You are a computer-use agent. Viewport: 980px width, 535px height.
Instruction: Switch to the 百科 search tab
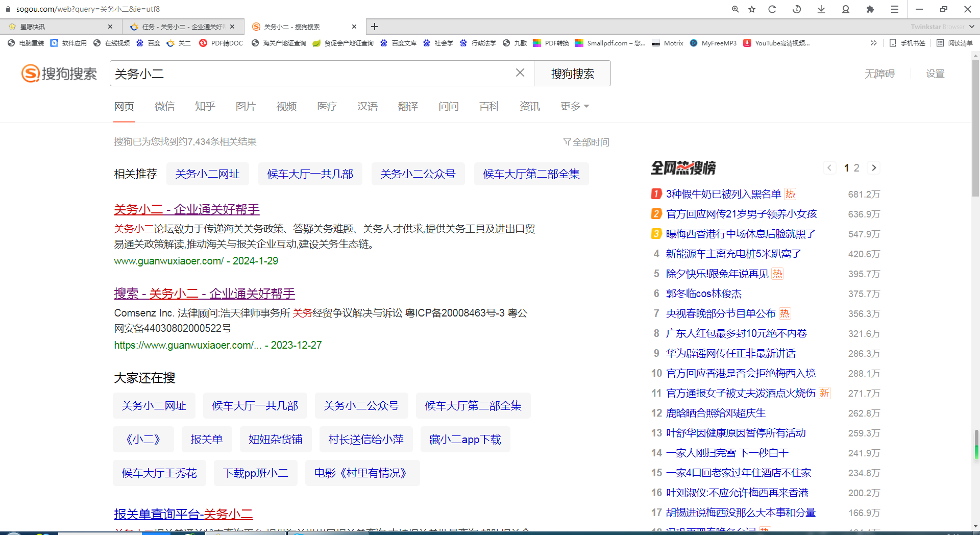(489, 106)
